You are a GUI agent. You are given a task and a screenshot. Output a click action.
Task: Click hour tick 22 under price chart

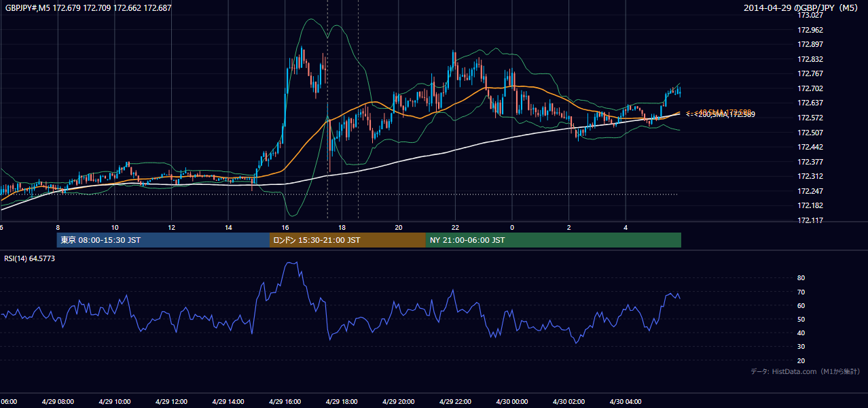click(455, 228)
